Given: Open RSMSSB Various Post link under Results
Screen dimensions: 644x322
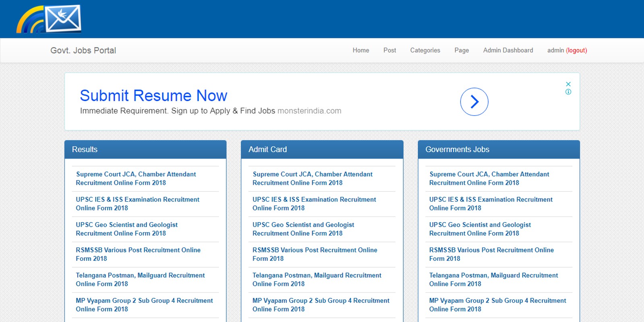Looking at the screenshot, I should point(138,254).
